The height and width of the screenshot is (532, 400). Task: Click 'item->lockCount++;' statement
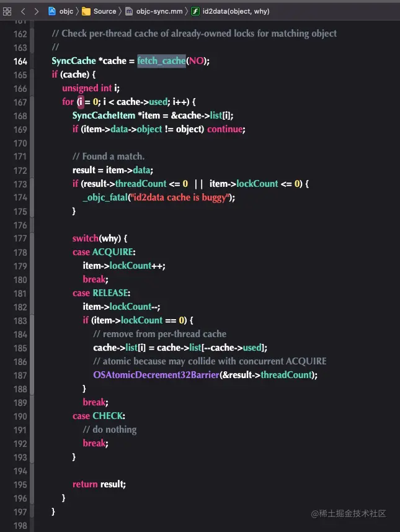point(124,266)
